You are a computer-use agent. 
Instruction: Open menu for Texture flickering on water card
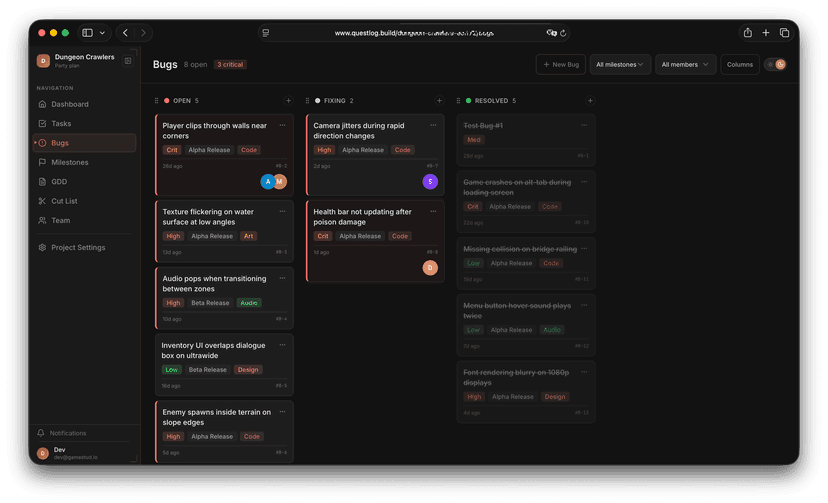point(283,212)
